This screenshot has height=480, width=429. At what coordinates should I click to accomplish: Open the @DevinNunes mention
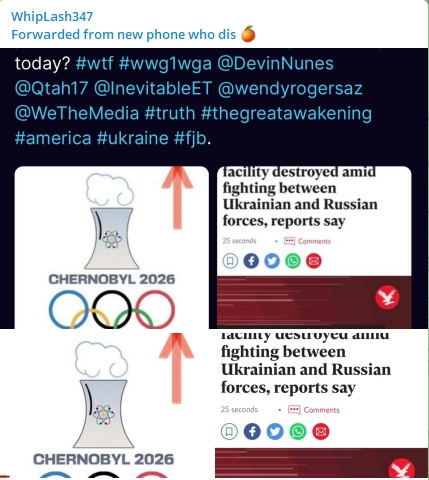coord(275,64)
